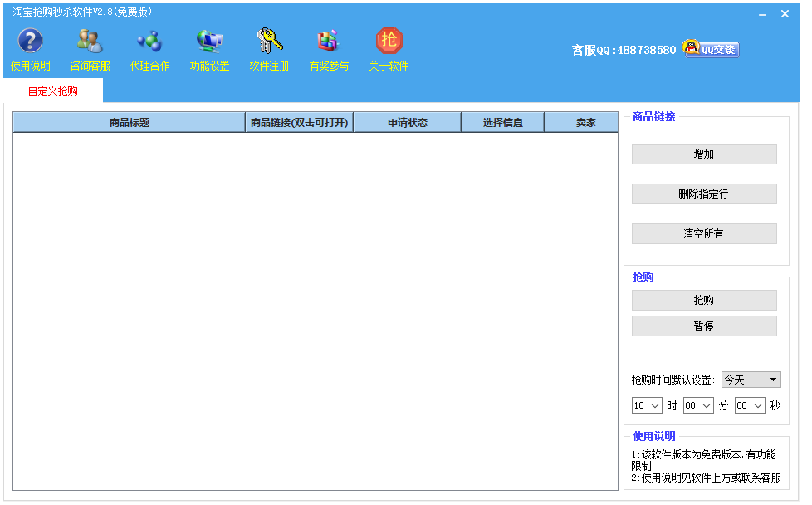Click the 商品标题 column header

coord(130,123)
